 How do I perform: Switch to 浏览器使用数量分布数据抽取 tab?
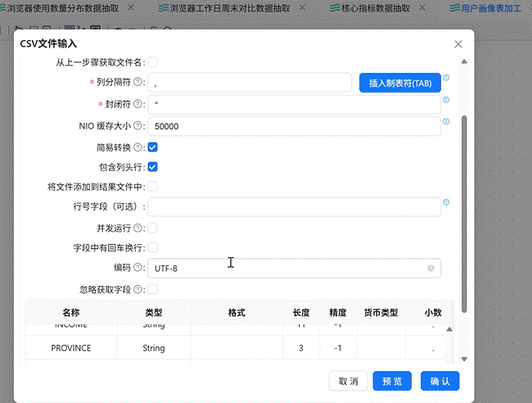click(x=62, y=8)
